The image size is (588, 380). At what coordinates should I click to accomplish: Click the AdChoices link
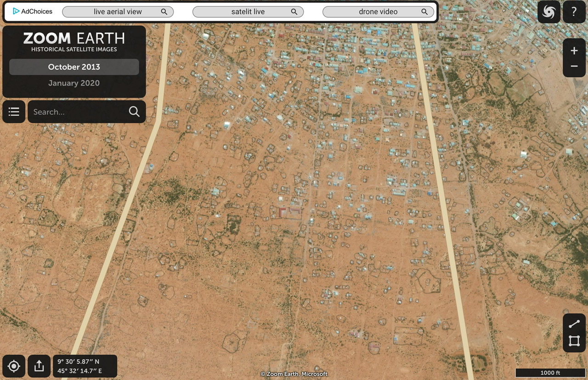[33, 11]
